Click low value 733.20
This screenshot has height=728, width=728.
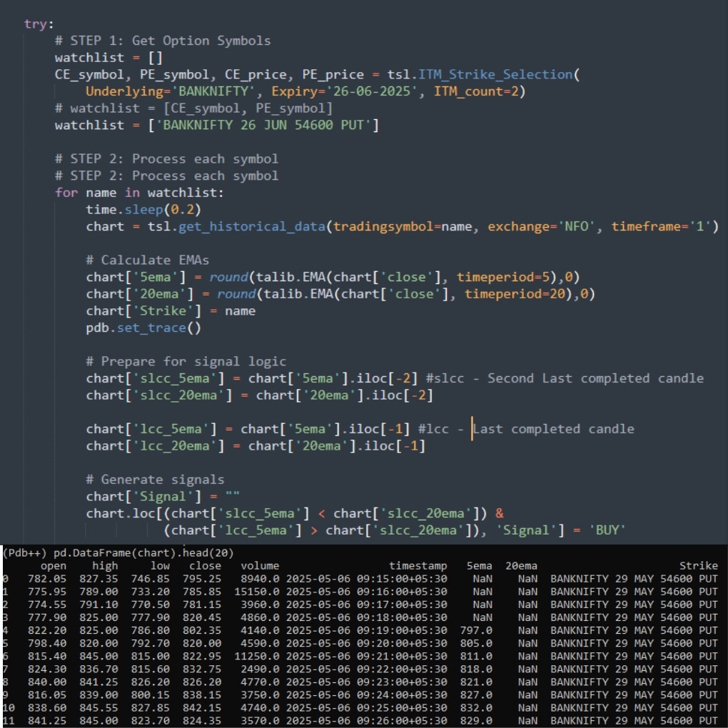click(150, 592)
